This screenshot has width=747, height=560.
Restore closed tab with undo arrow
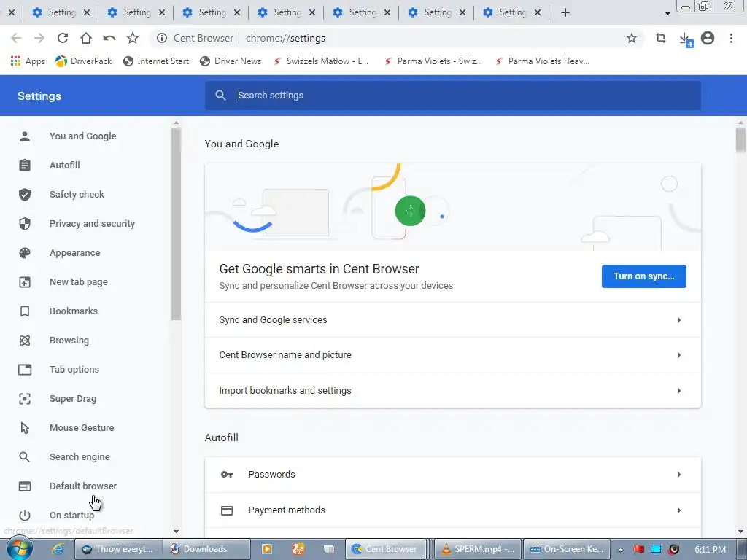pyautogui.click(x=109, y=38)
